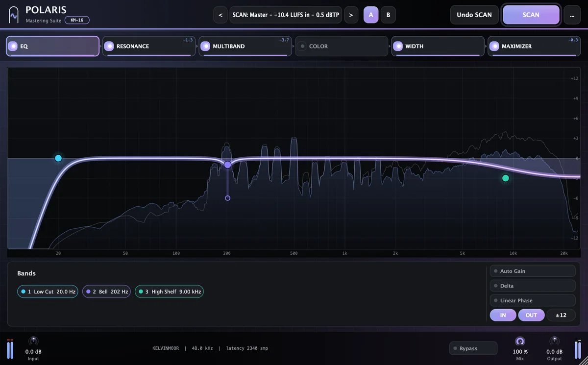Screen dimensions: 588x365
Task: Change the ±12 display range
Action: pyautogui.click(x=561, y=315)
